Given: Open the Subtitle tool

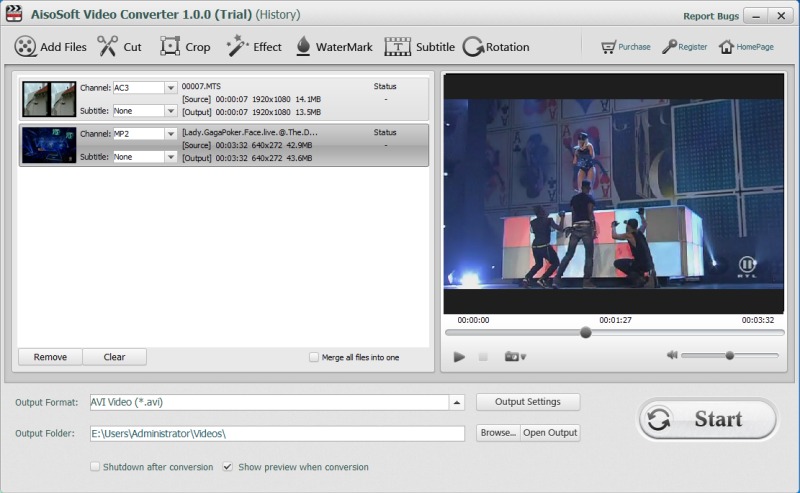Looking at the screenshot, I should pos(398,47).
